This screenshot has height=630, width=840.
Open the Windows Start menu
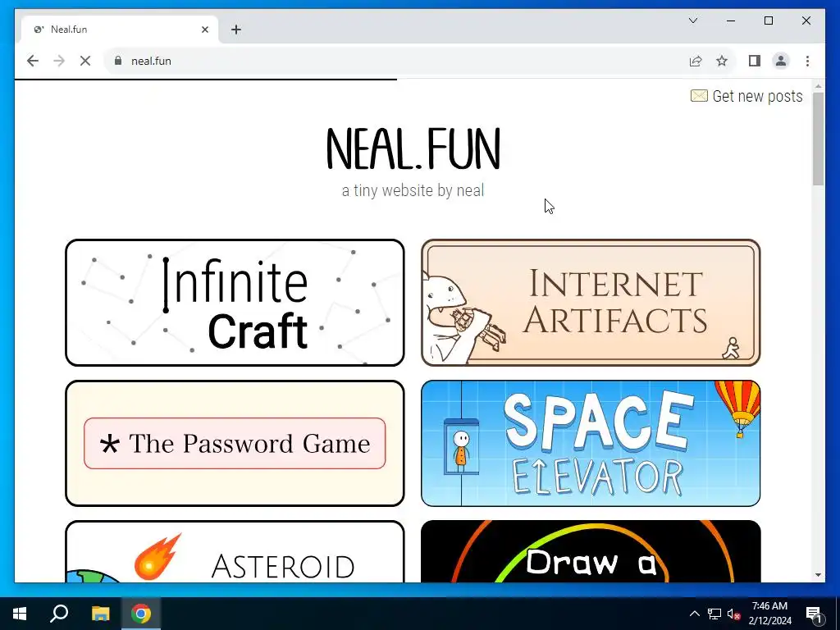point(20,614)
